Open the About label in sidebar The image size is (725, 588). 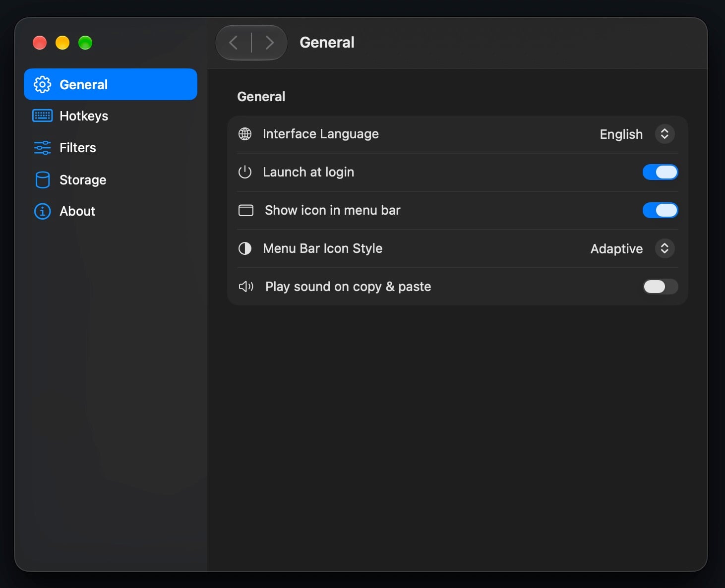[77, 211]
